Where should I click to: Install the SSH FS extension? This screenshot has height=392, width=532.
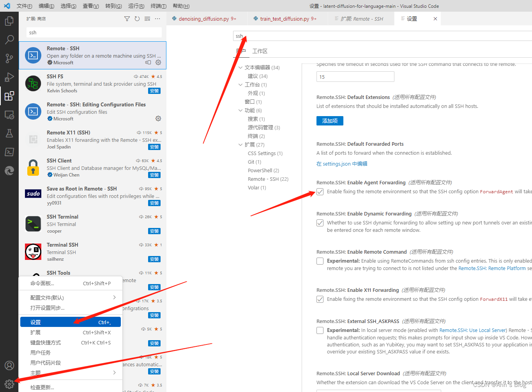pyautogui.click(x=154, y=91)
